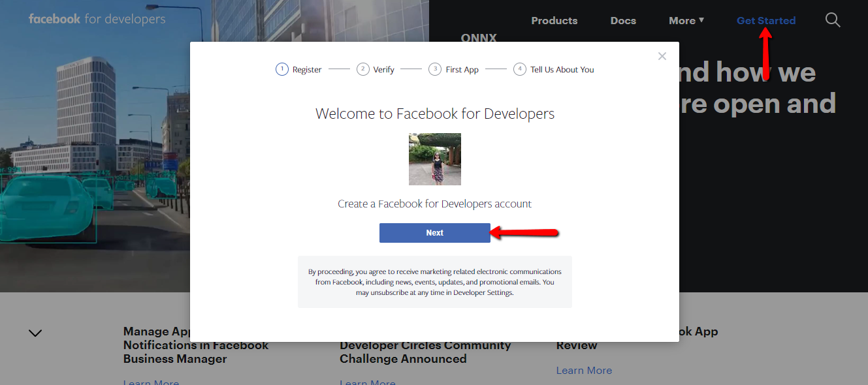Viewport: 868px width, 385px height.
Task: Select the Register step
Action: click(x=299, y=69)
